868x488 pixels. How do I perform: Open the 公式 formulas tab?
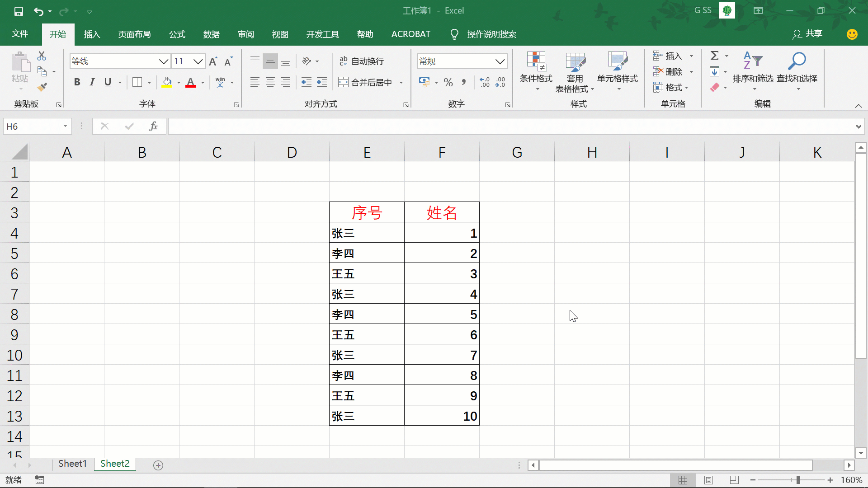point(177,34)
